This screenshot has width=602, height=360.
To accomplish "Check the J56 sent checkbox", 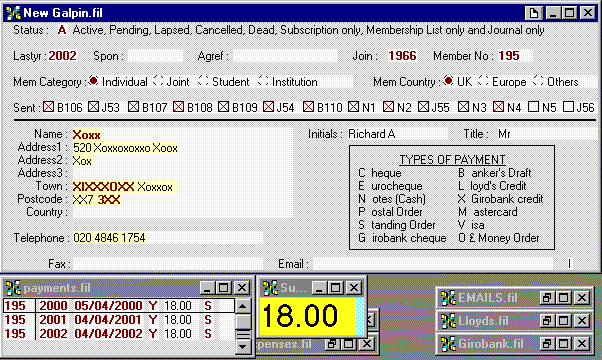I will tap(568, 107).
